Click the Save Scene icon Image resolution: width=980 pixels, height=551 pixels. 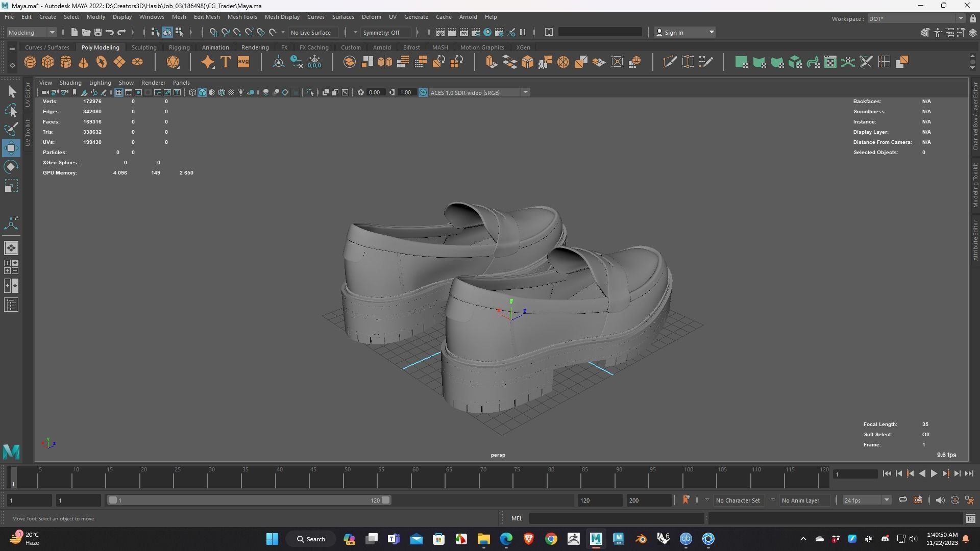[x=97, y=32]
